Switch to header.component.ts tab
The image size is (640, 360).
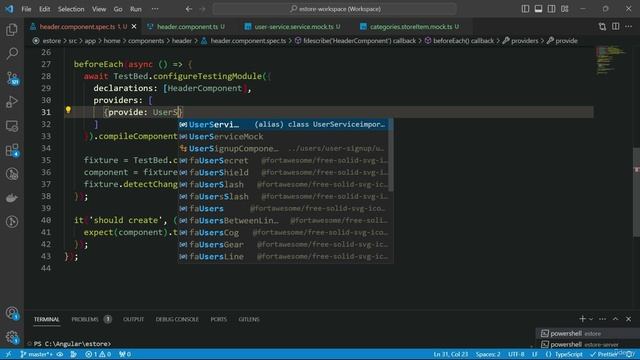186,27
